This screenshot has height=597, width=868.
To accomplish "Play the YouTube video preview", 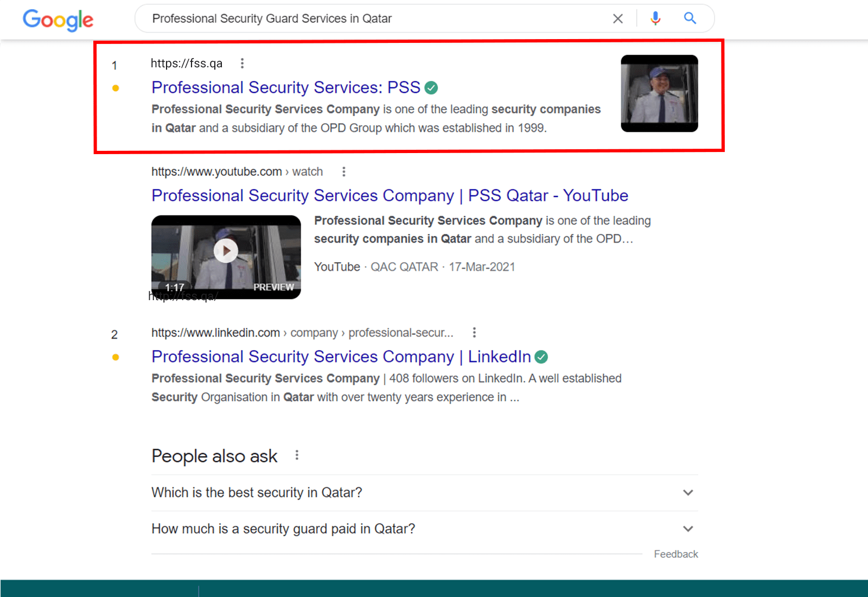I will (226, 251).
